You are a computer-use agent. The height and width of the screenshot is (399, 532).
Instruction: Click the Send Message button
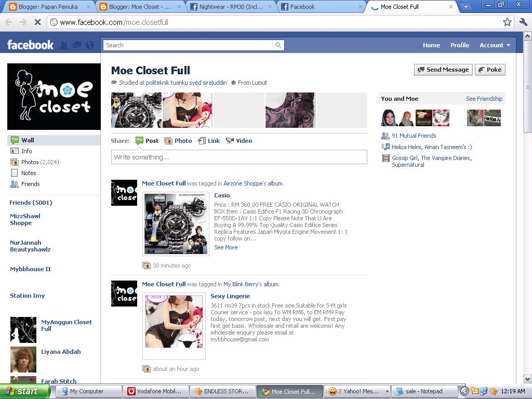click(x=443, y=70)
